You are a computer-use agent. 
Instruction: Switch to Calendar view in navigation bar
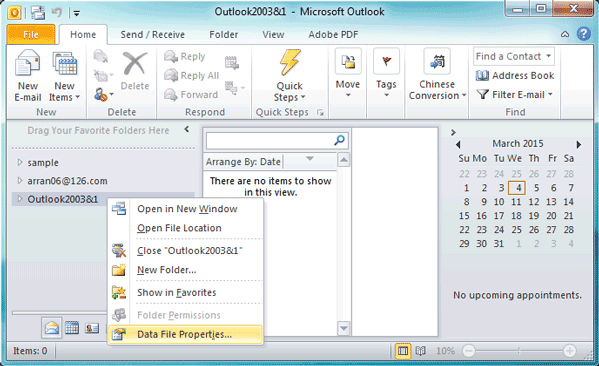(x=72, y=328)
